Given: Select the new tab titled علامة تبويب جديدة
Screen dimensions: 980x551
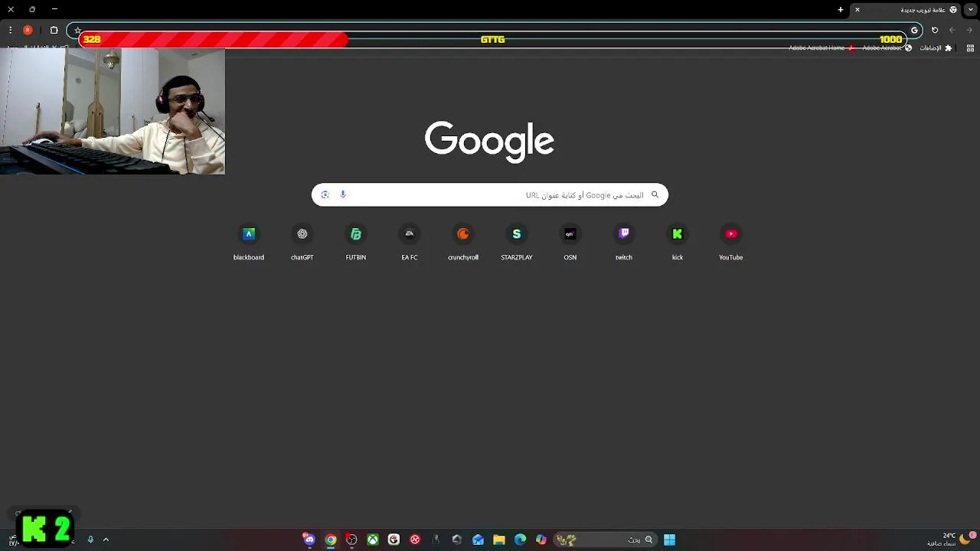Looking at the screenshot, I should tap(906, 10).
